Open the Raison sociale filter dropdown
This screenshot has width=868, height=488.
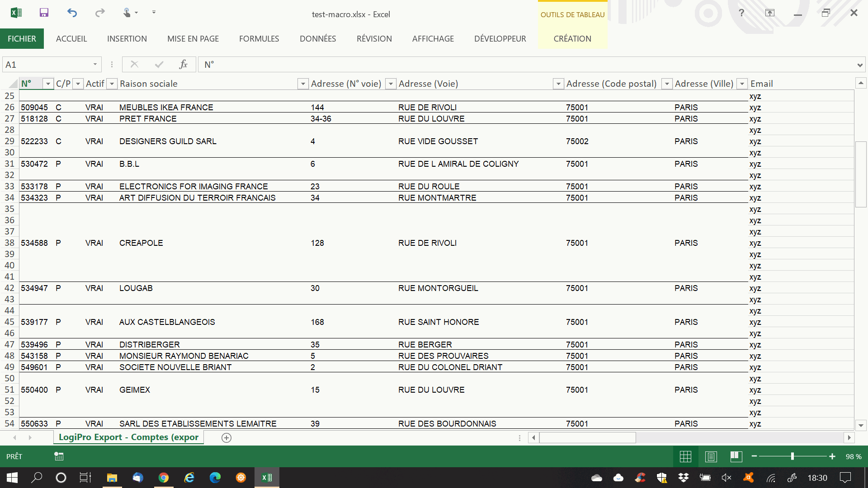point(303,84)
